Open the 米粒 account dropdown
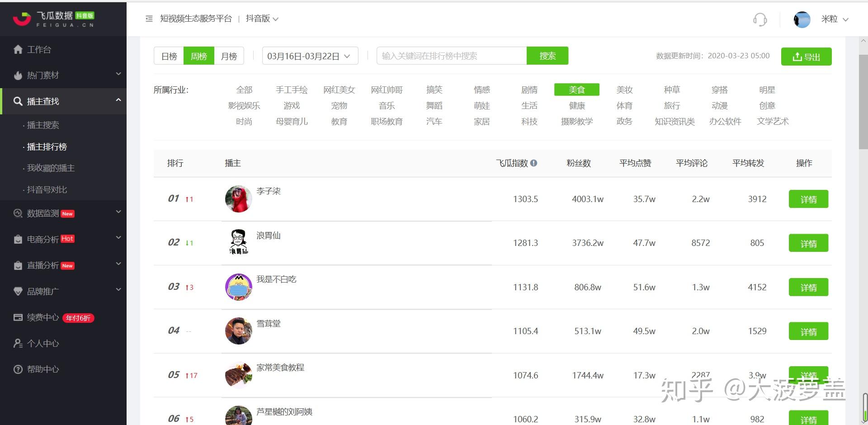Screen dimensions: 868x425 [835, 19]
